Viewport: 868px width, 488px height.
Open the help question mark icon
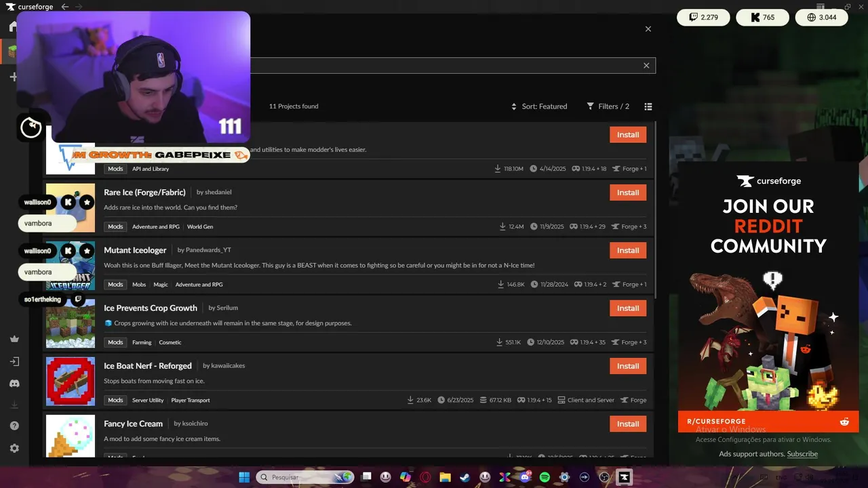pyautogui.click(x=14, y=426)
